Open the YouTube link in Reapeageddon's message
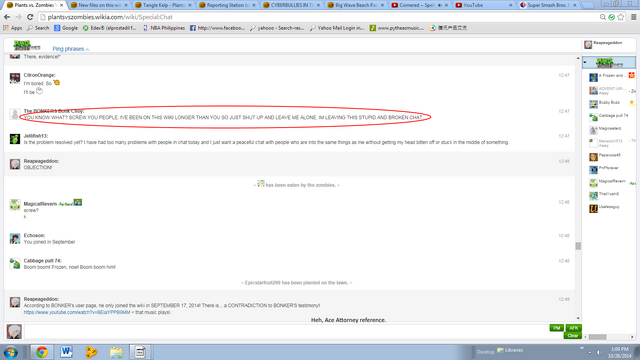This screenshot has height=360, width=640. pos(77,312)
